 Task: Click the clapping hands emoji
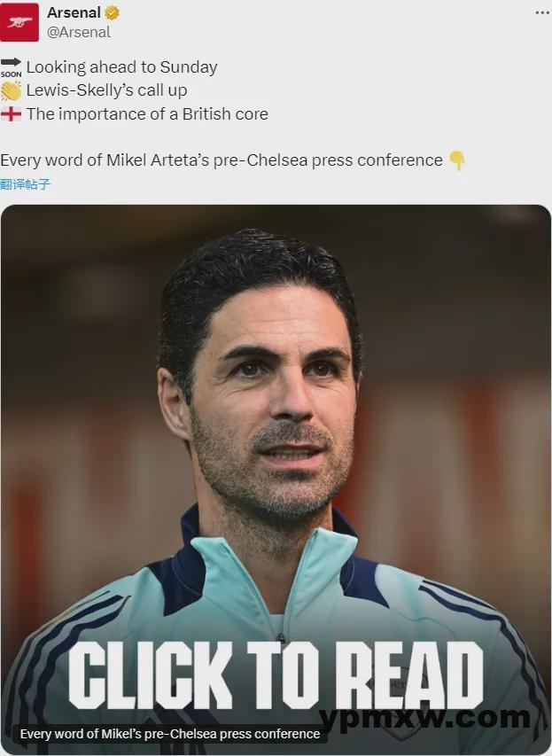[x=11, y=90]
